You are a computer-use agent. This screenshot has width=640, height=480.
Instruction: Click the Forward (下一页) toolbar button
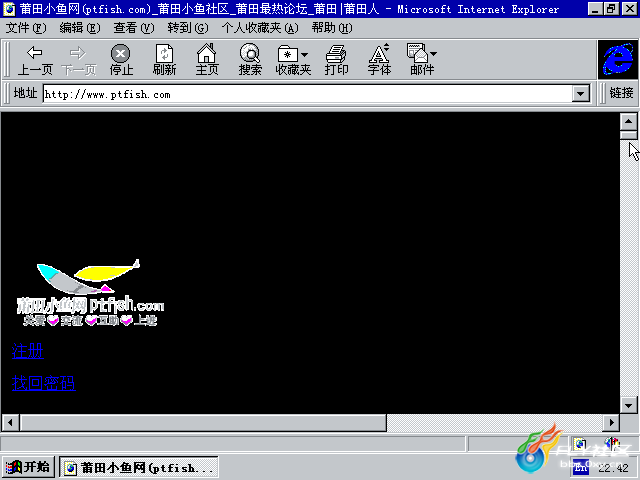pyautogui.click(x=78, y=60)
